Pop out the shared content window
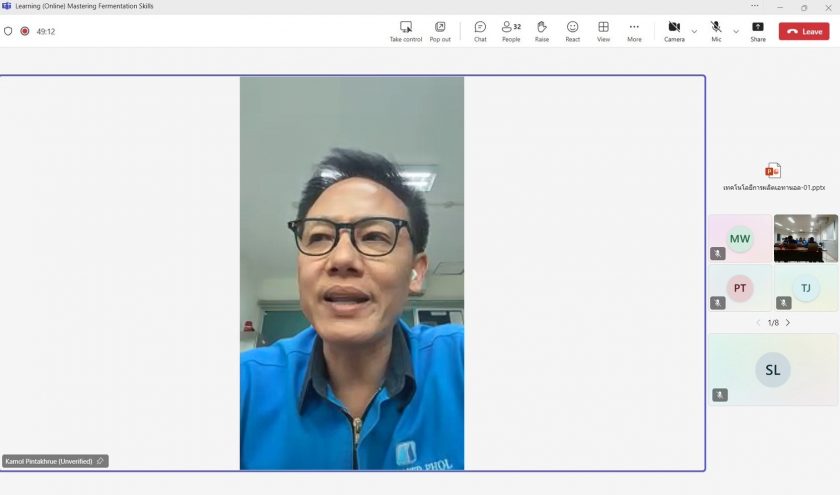840x495 pixels. point(440,31)
